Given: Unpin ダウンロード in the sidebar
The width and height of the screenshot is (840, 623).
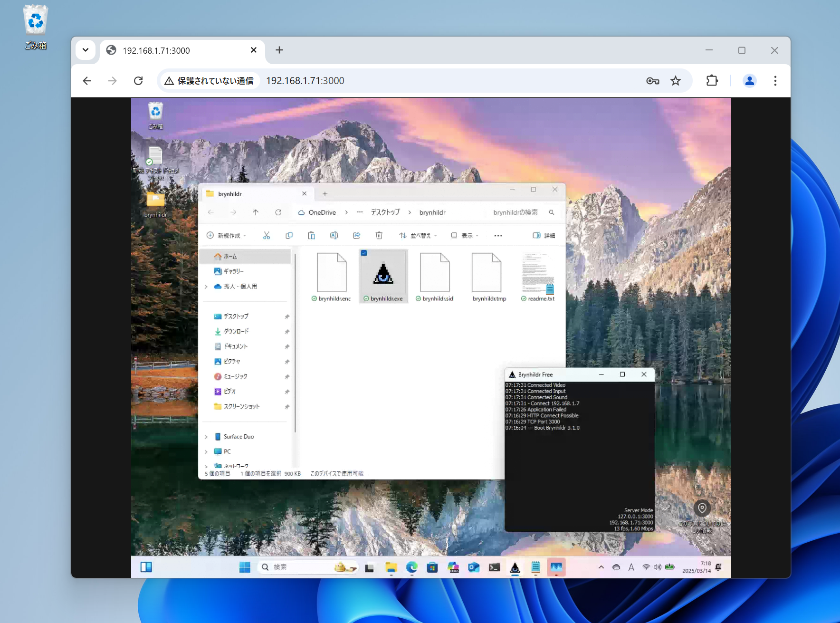Looking at the screenshot, I should pyautogui.click(x=287, y=331).
